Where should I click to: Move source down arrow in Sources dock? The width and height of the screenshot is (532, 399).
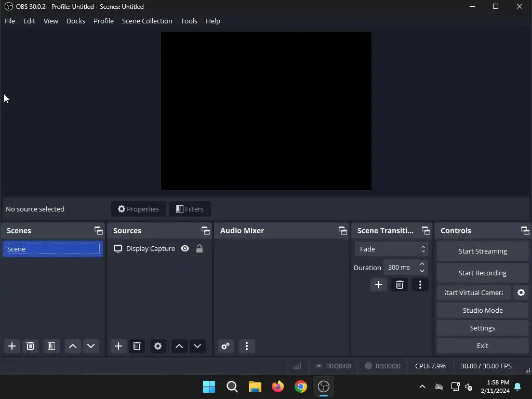197,346
